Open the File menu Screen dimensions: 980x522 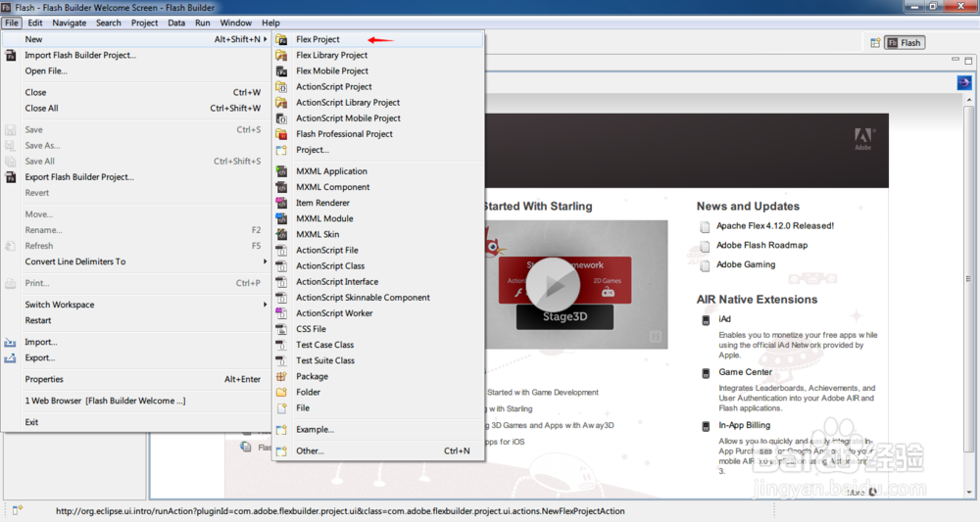(12, 24)
